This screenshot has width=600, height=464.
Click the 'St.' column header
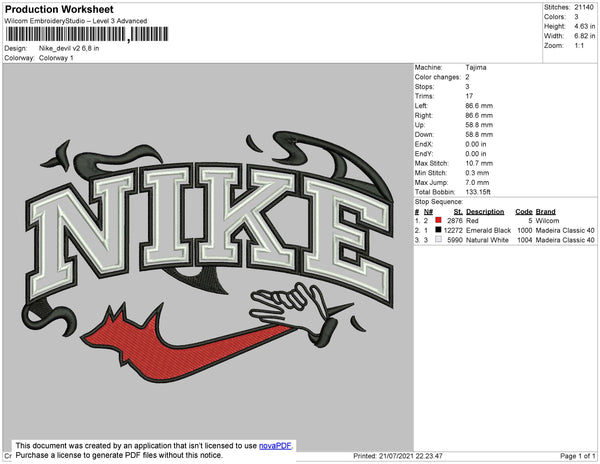pos(458,212)
